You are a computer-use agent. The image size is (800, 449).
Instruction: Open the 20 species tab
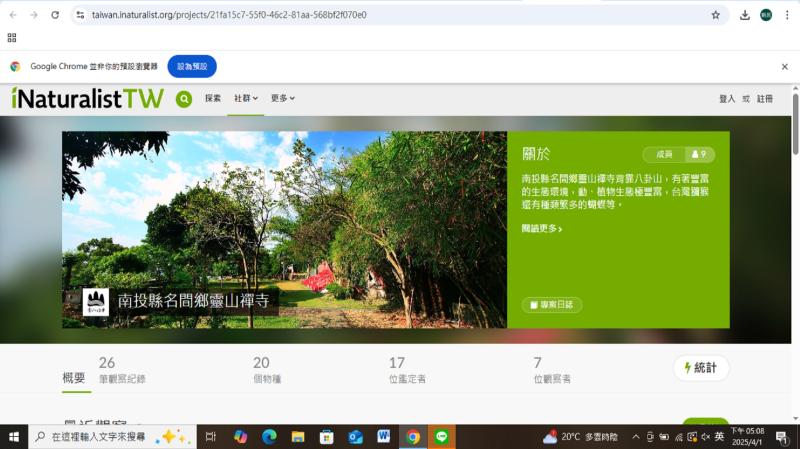point(266,370)
